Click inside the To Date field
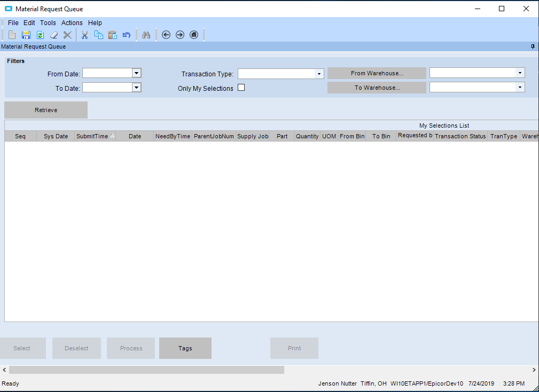The height and width of the screenshot is (392, 539). [107, 88]
